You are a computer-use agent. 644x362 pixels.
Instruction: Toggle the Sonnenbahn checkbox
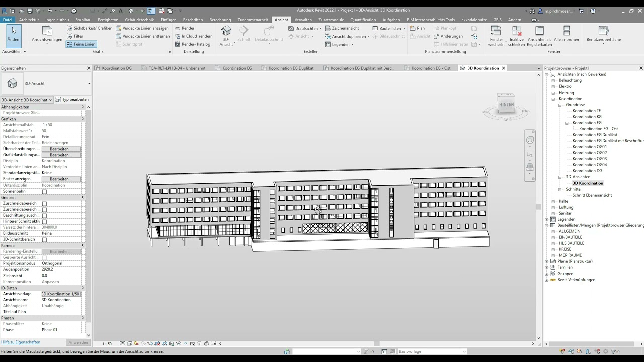[44, 192]
